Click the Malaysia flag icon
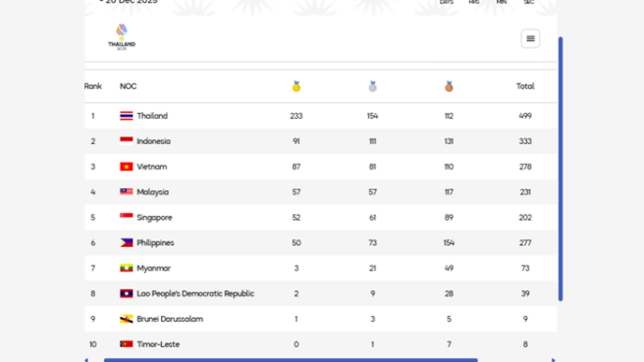644x362 pixels. (x=127, y=191)
